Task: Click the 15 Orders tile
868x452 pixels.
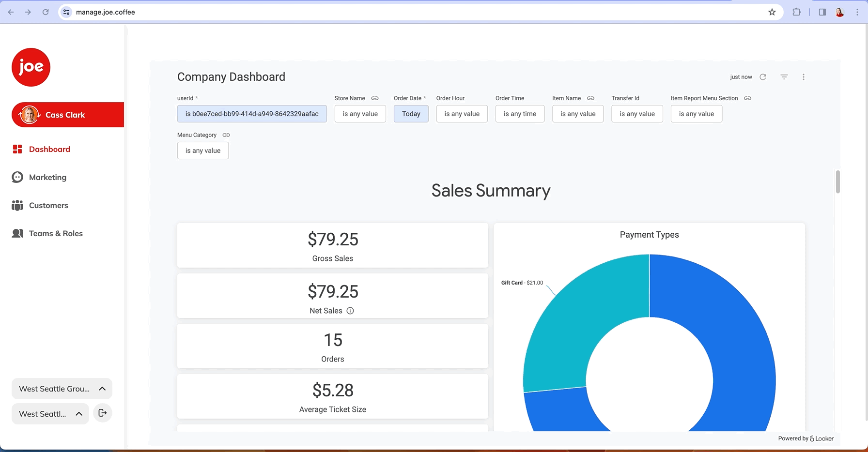Action: point(333,346)
